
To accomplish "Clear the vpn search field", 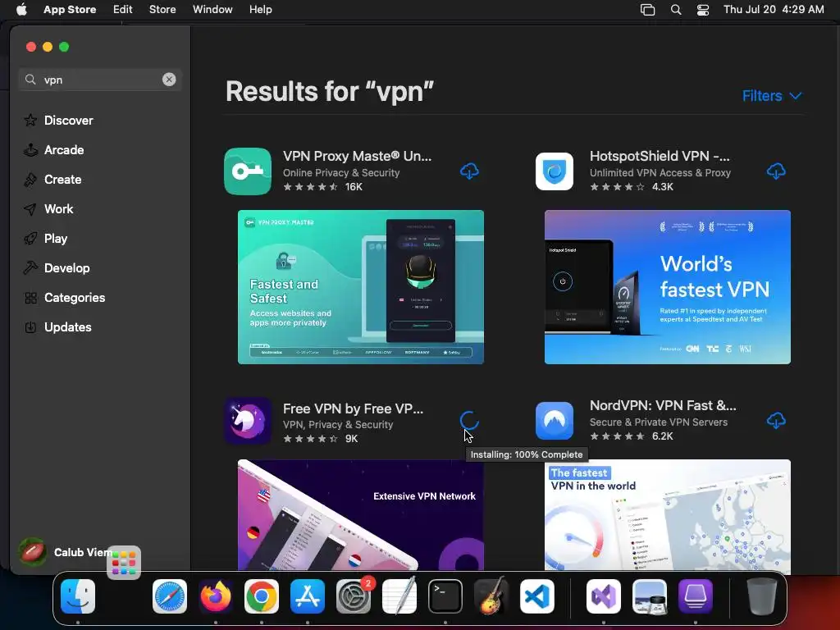I will 169,80.
